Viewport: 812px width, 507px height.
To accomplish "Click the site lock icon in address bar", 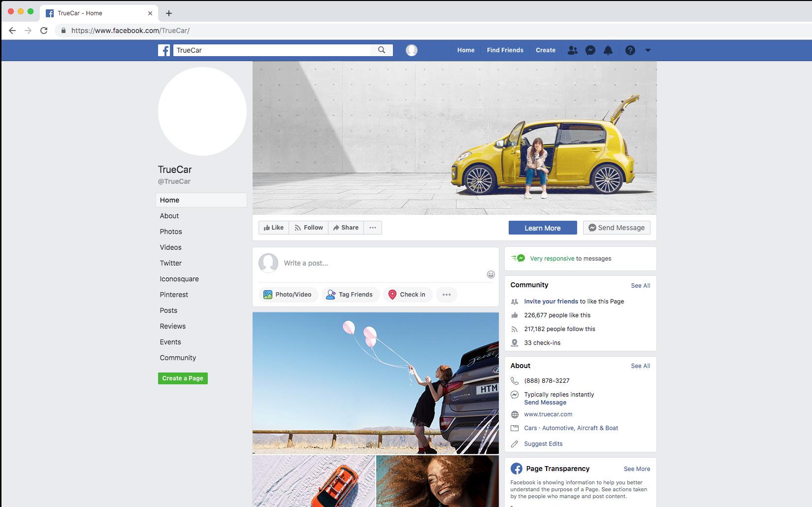I will pyautogui.click(x=64, y=31).
